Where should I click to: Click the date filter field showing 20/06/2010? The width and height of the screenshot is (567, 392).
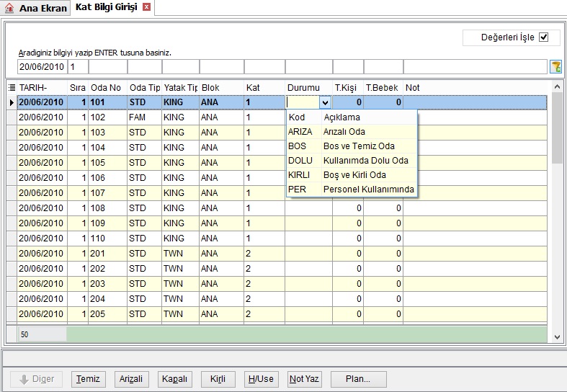[x=42, y=67]
